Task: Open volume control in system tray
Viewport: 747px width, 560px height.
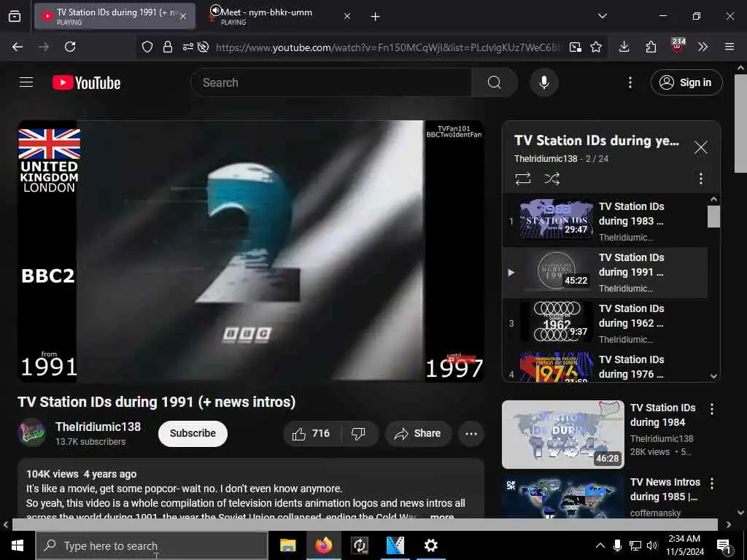Action: pyautogui.click(x=652, y=545)
